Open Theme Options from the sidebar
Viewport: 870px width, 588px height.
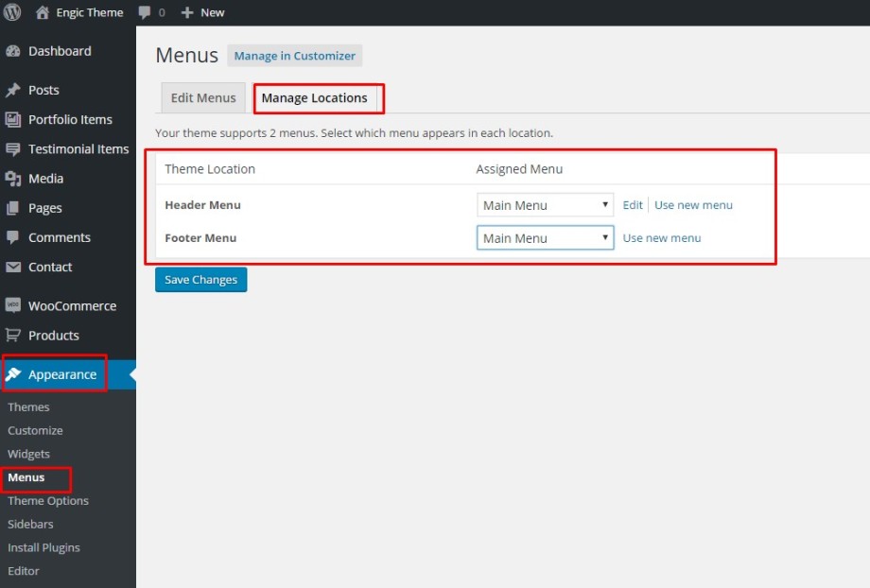pyautogui.click(x=47, y=500)
